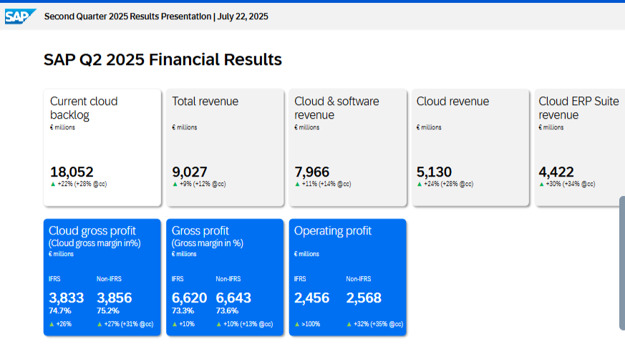
Task: Click green arrow beside Cloud gross profit +26%
Action: (x=52, y=324)
